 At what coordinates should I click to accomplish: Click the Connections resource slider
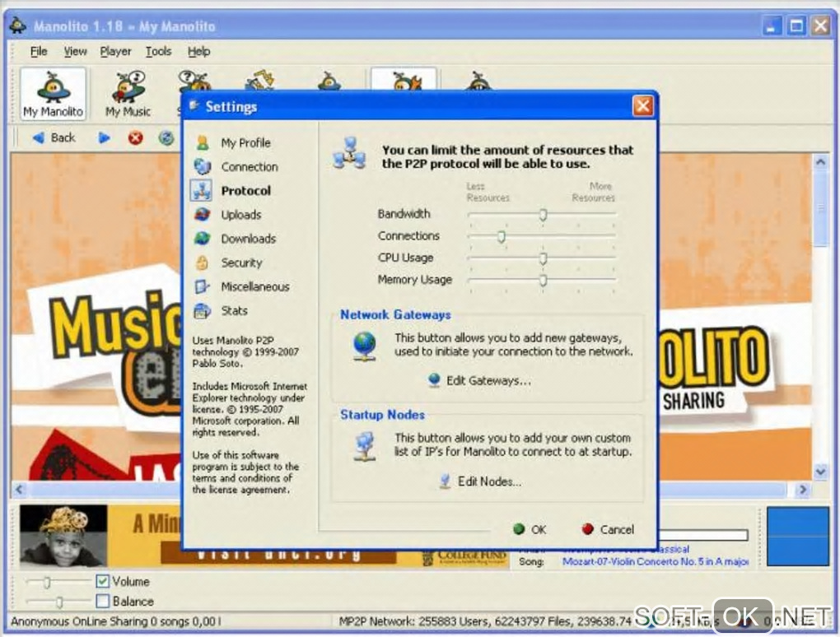(x=542, y=236)
